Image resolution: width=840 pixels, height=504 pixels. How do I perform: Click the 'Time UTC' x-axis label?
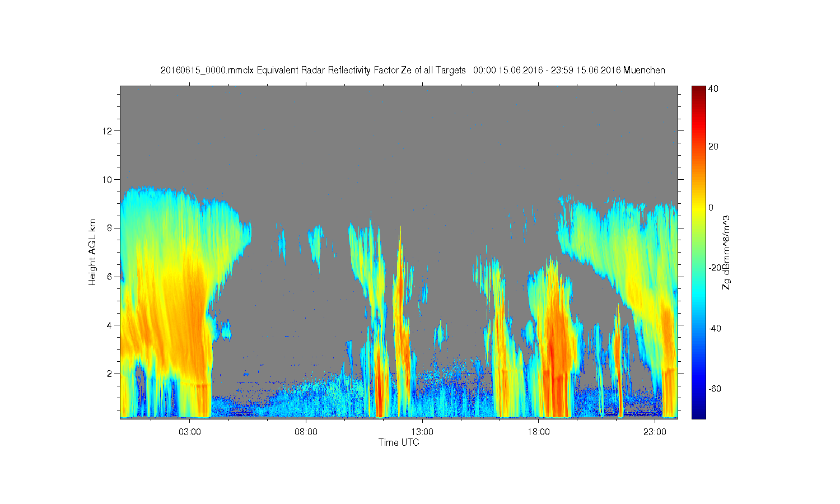pyautogui.click(x=399, y=442)
